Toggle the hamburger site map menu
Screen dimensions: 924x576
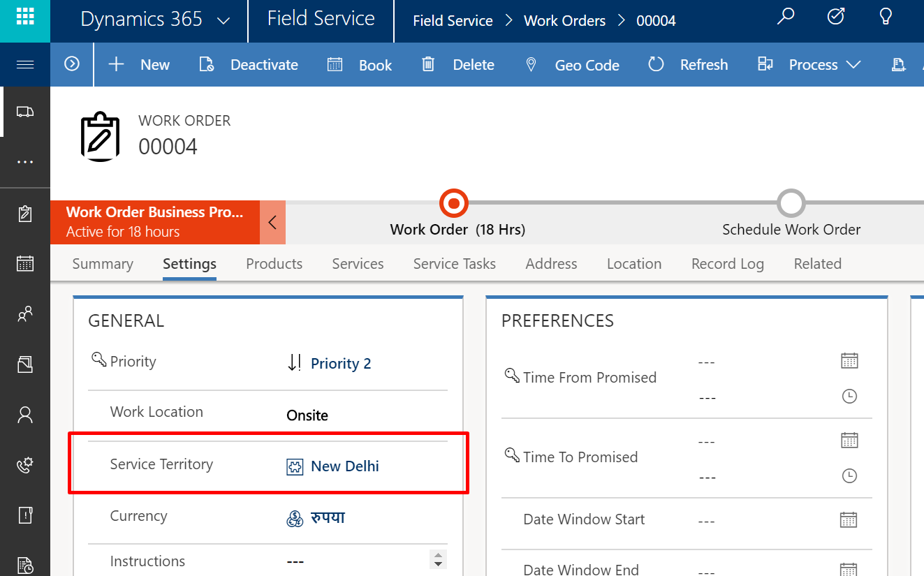25,64
